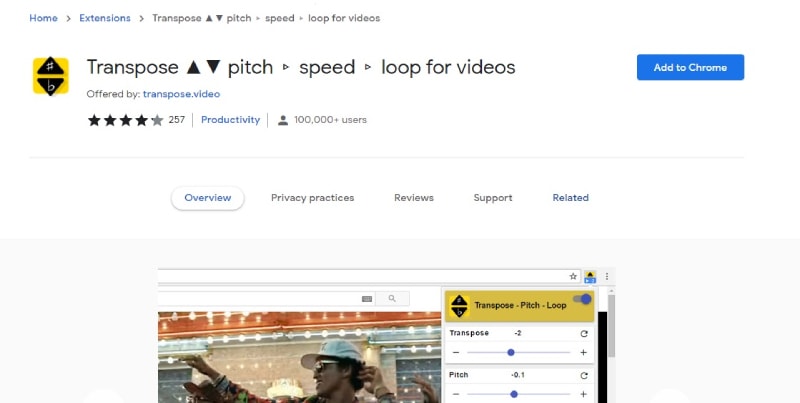800x403 pixels.
Task: Increase Transpose with the plus button
Action: coord(583,352)
